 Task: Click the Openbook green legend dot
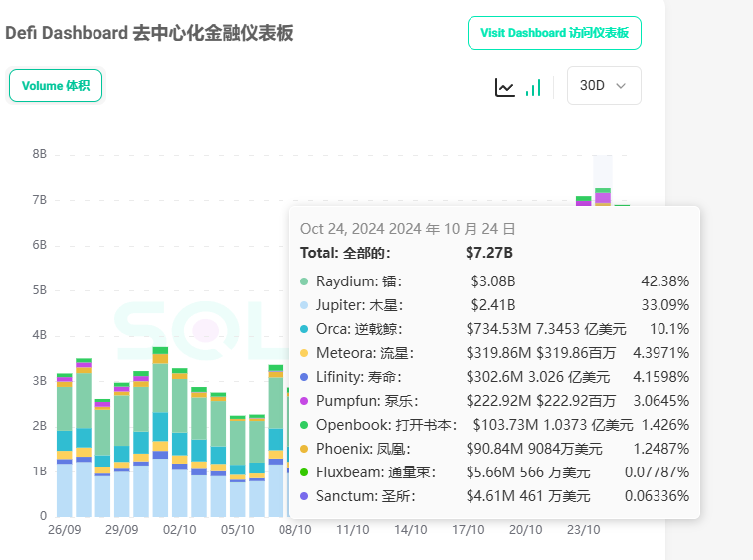[x=305, y=425]
